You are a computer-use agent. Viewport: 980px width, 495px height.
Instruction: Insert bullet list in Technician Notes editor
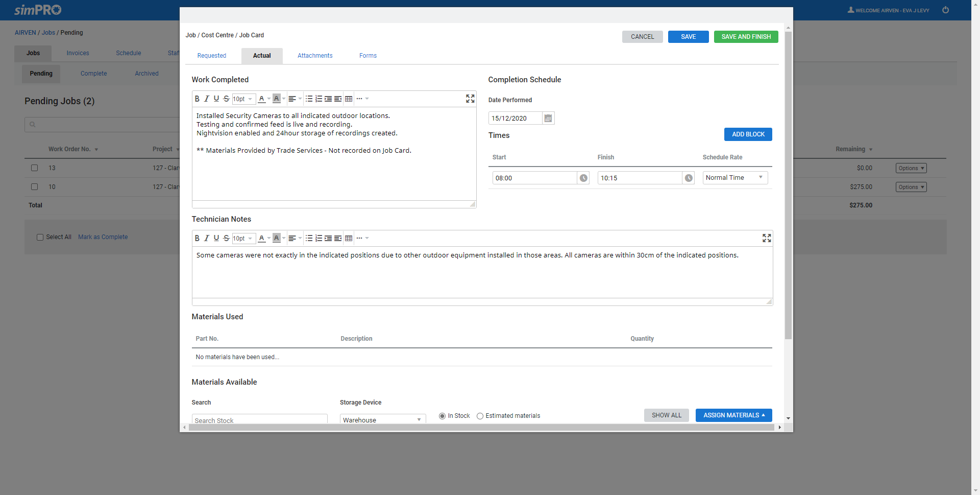[x=309, y=238]
